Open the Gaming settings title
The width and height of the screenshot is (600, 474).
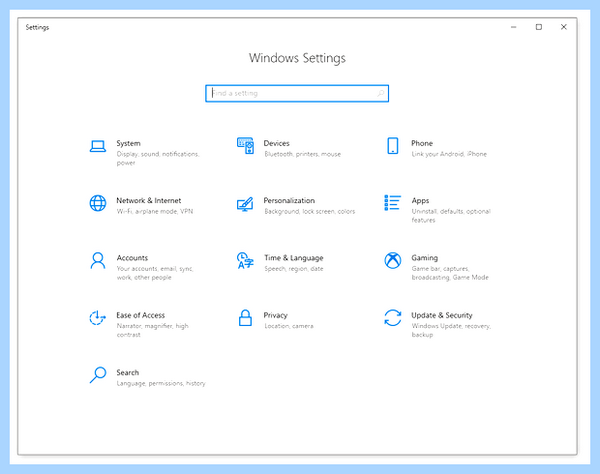(x=424, y=258)
